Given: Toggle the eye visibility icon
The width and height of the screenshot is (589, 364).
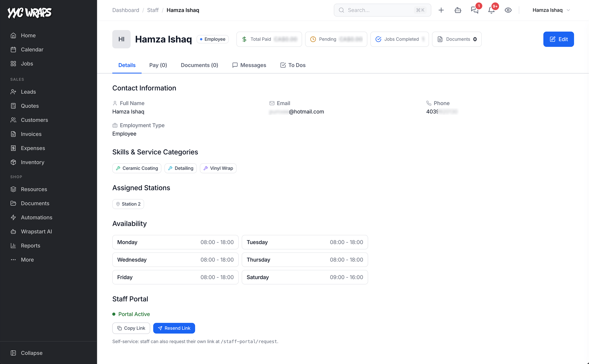Looking at the screenshot, I should 508,10.
